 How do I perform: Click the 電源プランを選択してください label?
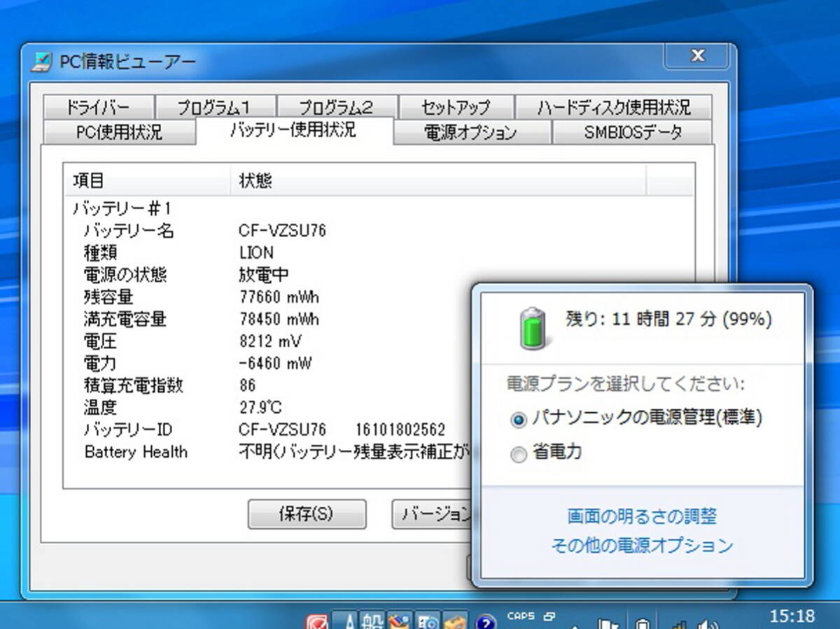click(x=626, y=385)
